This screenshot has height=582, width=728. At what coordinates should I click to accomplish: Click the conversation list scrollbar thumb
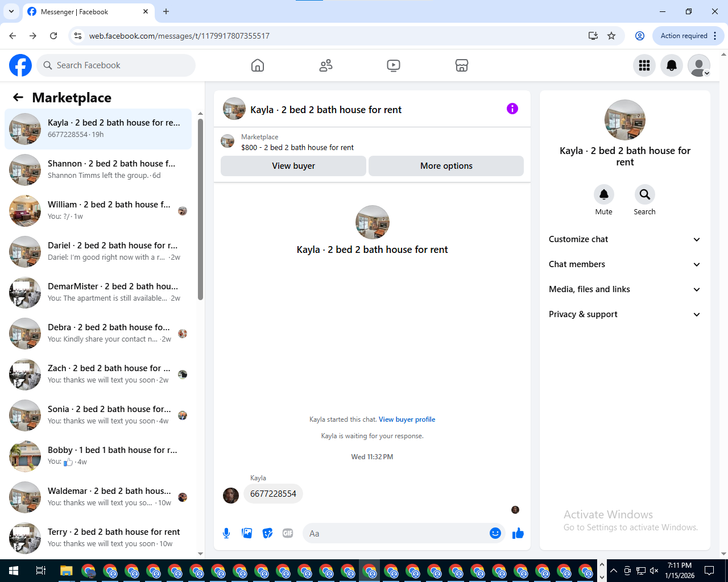tap(200, 209)
